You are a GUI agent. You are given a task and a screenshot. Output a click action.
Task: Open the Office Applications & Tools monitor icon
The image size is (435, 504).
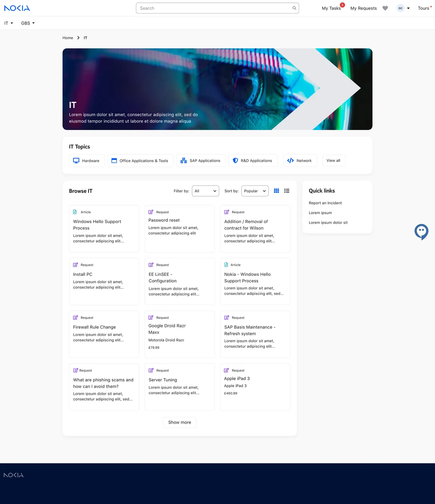pyautogui.click(x=114, y=160)
